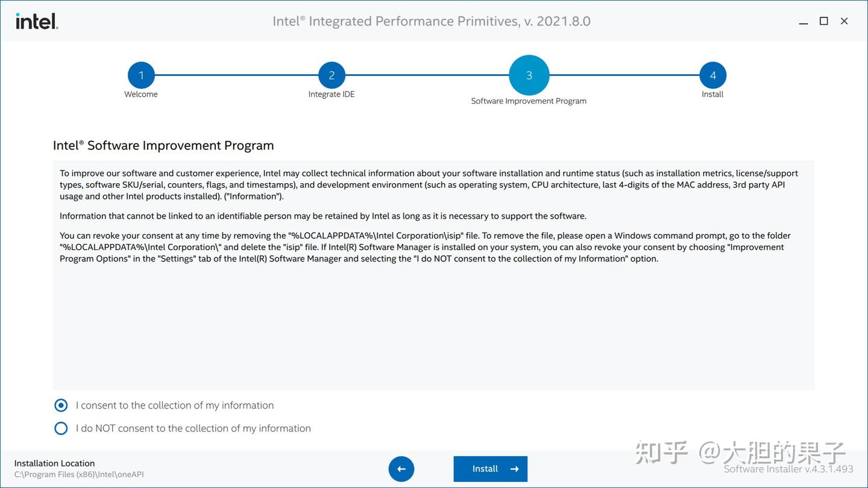
Task: Select the step 4 circle above Install
Action: 712,75
